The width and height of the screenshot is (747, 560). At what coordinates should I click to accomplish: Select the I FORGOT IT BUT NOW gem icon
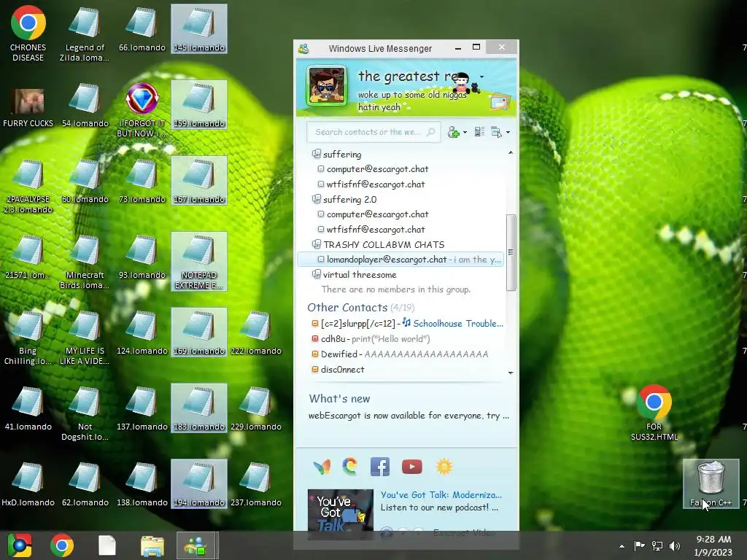(x=142, y=111)
